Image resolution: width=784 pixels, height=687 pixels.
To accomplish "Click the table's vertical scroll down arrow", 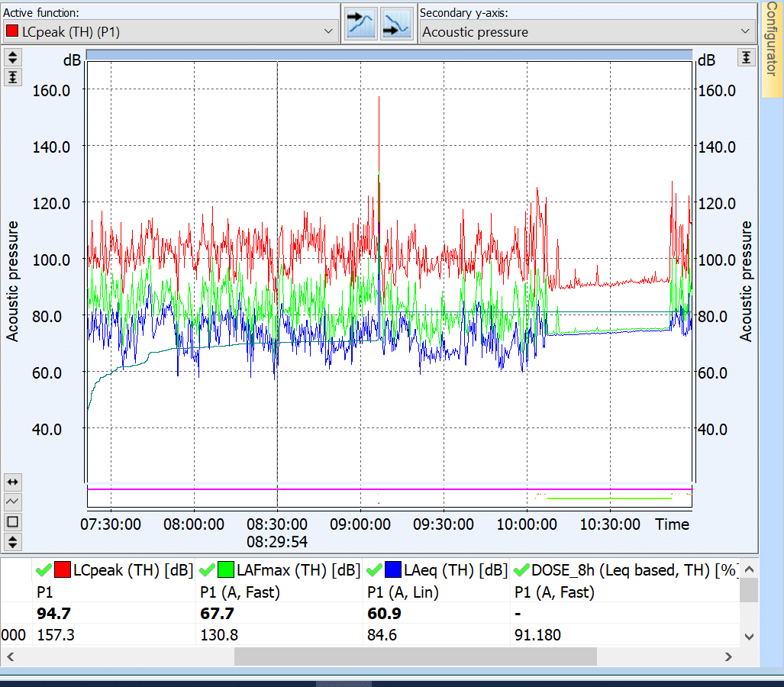I will [x=749, y=636].
